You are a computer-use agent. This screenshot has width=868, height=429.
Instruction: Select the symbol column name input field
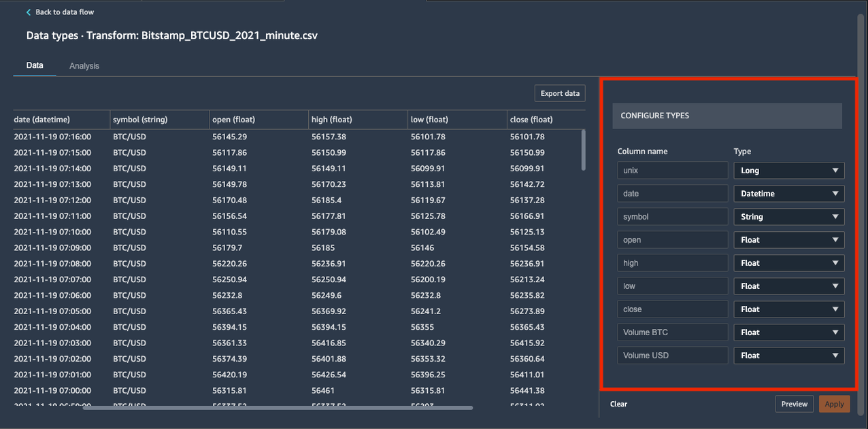672,216
